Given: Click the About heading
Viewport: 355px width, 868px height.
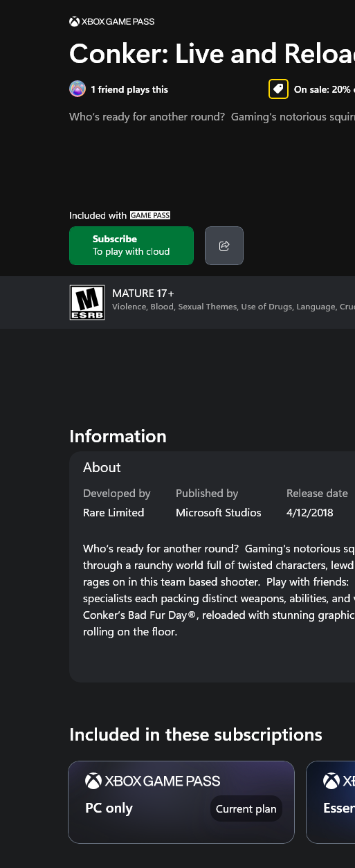Looking at the screenshot, I should point(102,467).
